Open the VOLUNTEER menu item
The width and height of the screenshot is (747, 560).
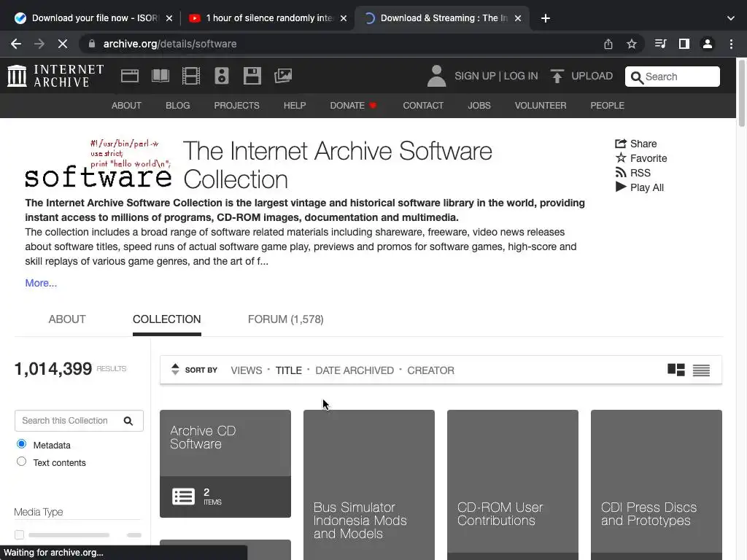(541, 106)
